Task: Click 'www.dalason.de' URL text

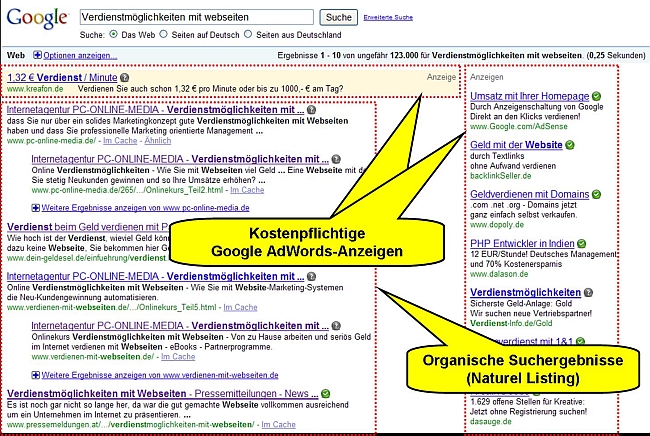Action: (499, 274)
